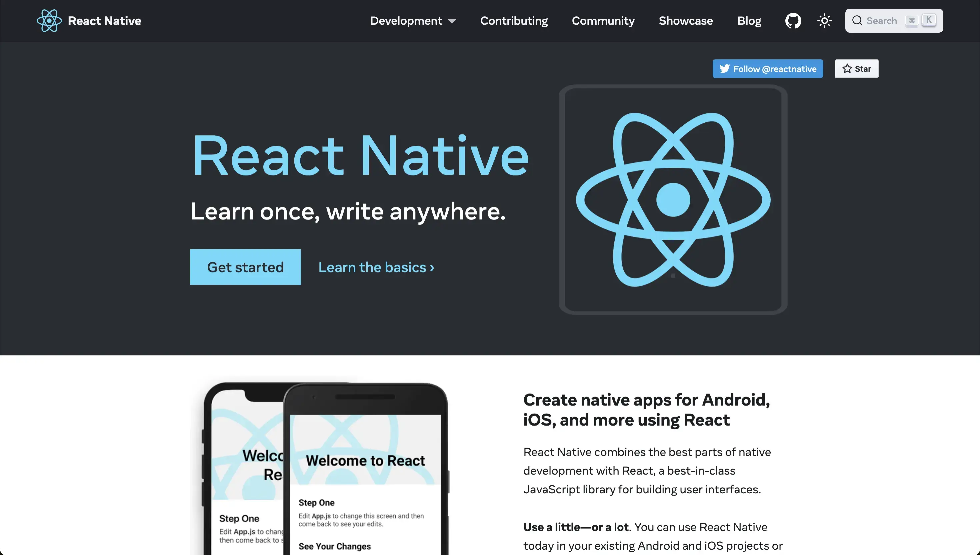This screenshot has width=980, height=555.
Task: Toggle the light/dark theme sun icon
Action: point(825,21)
